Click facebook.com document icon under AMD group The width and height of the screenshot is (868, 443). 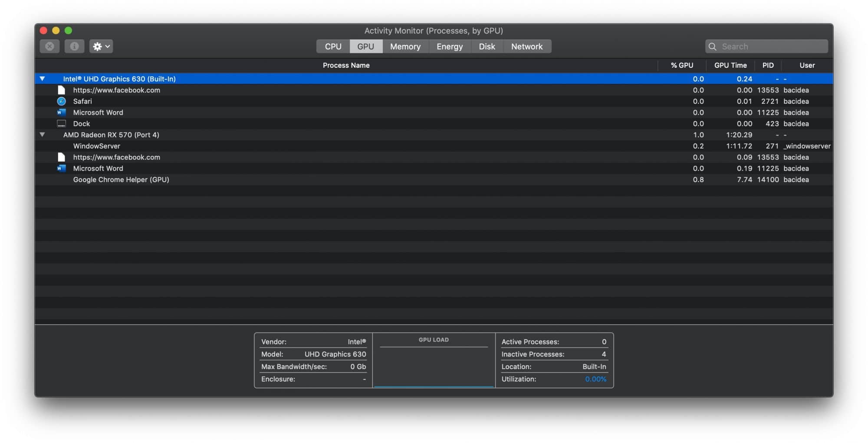tap(62, 157)
